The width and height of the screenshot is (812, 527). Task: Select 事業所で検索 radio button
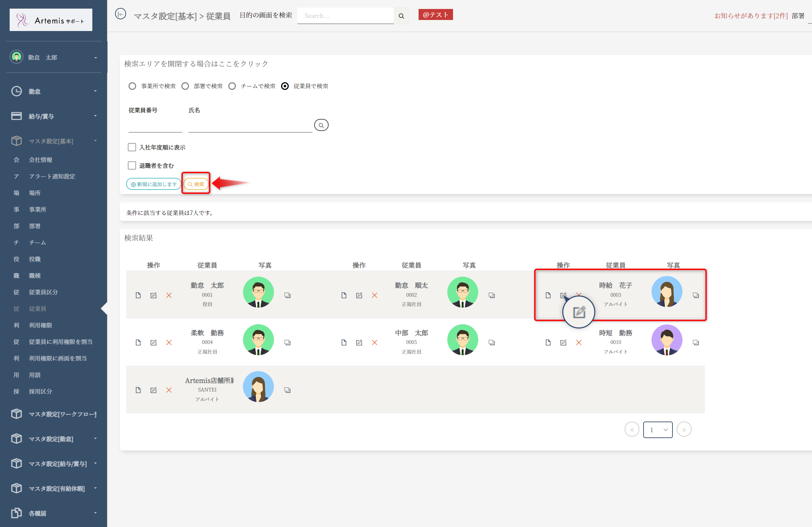(x=132, y=86)
